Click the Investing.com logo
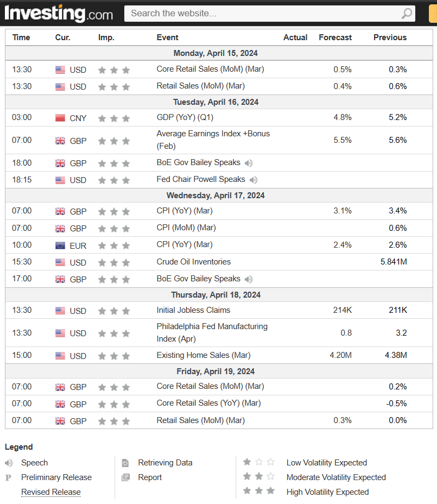Viewport: 437px width, 504px height. pyautogui.click(x=59, y=13)
